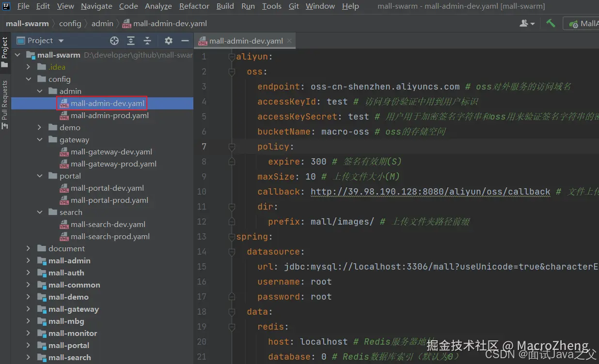Close the mall-admin-dev.yaml editor tab
Viewport: 599px width, 364px height.
point(289,41)
